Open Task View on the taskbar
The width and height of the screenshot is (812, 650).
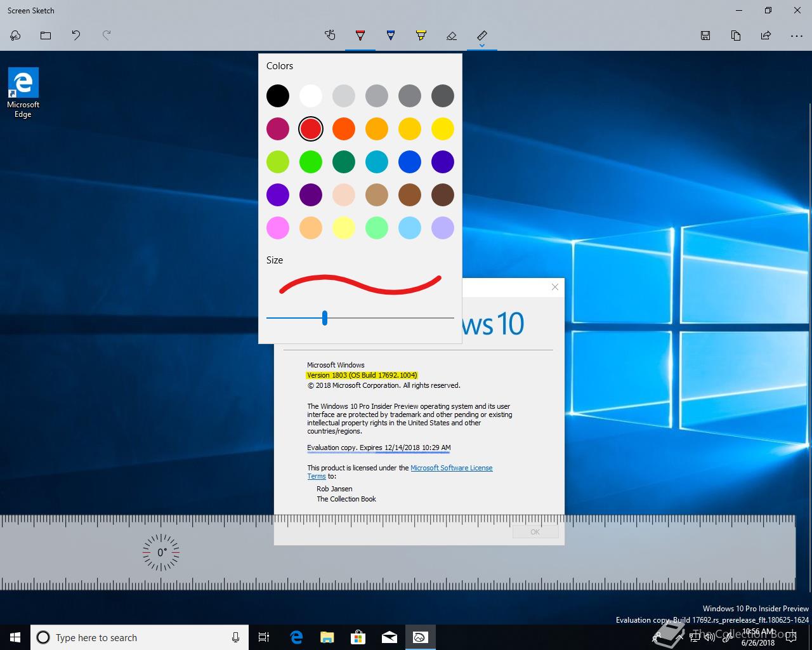[264, 637]
